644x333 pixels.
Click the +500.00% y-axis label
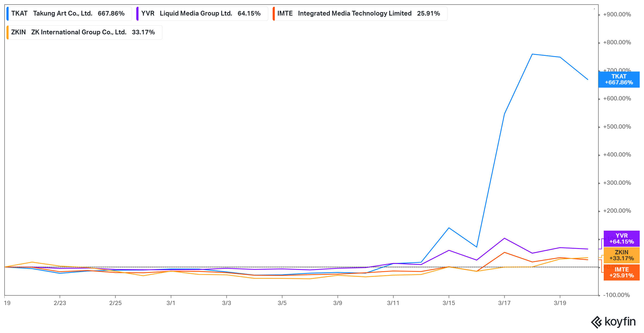coord(617,127)
